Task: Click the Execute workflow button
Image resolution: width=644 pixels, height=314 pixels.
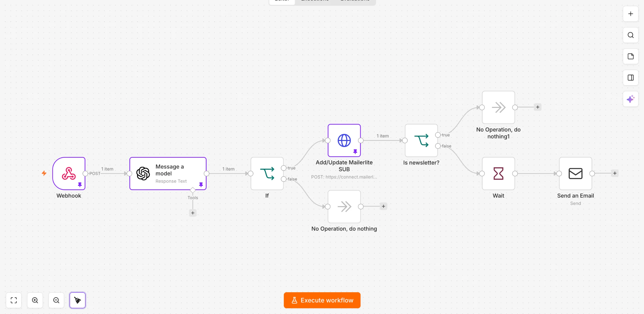Action: pos(322,300)
